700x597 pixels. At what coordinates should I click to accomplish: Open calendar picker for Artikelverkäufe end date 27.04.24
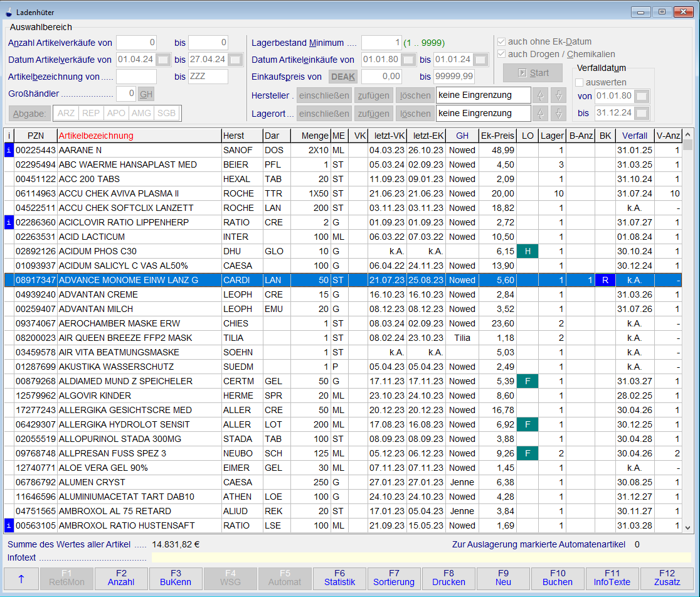click(x=235, y=60)
